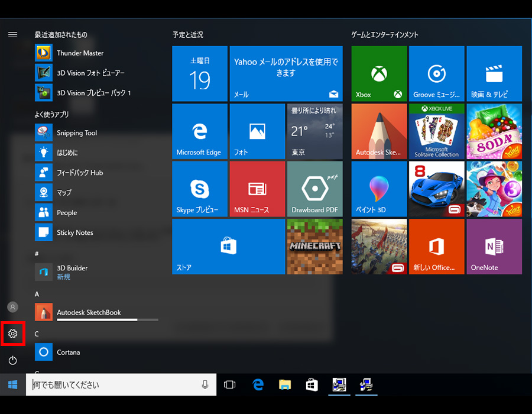The width and height of the screenshot is (532, 414).
Task: Click the search box 何でも聞いてください
Action: (121, 384)
